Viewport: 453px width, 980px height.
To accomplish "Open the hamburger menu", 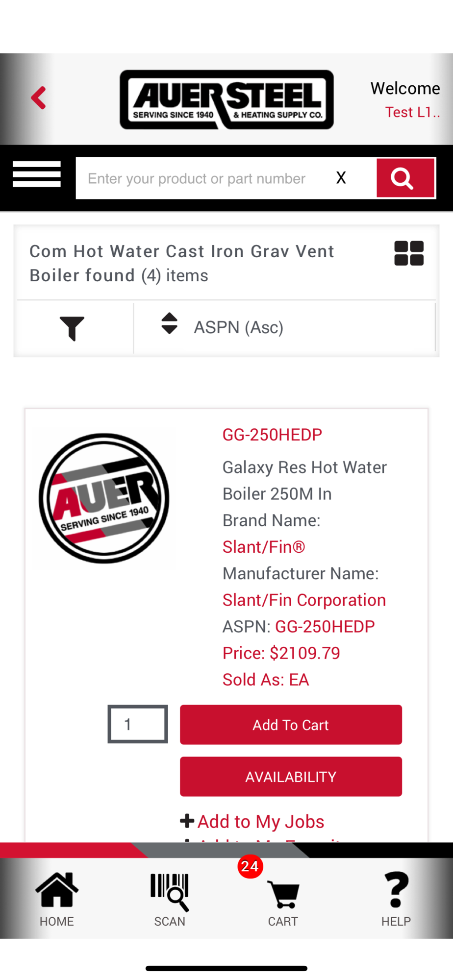I will pyautogui.click(x=37, y=174).
